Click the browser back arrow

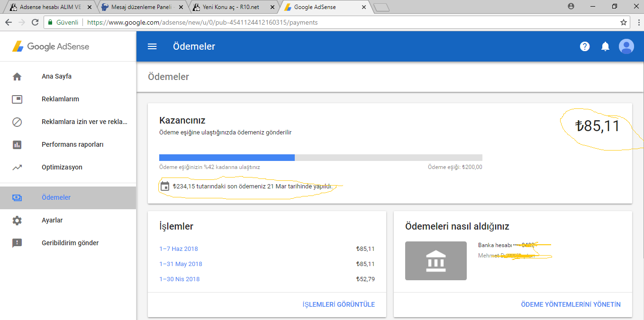click(x=9, y=22)
